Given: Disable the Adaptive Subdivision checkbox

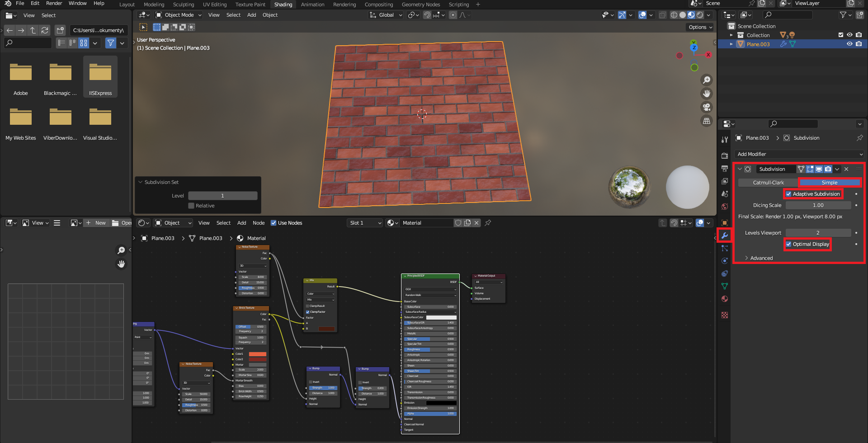Looking at the screenshot, I should pos(788,194).
